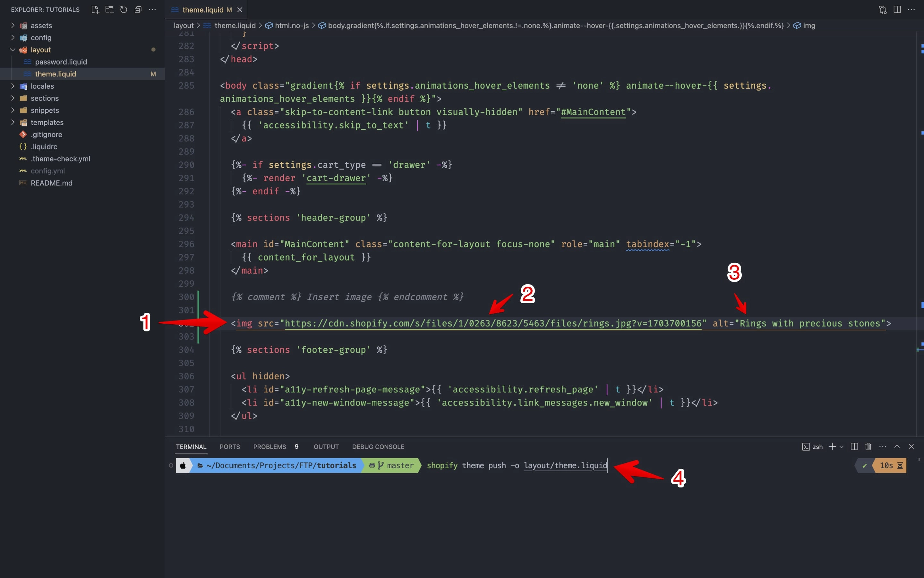This screenshot has height=578, width=924.
Task: Click the alt text 'Rings with precious stones'
Action: [810, 323]
